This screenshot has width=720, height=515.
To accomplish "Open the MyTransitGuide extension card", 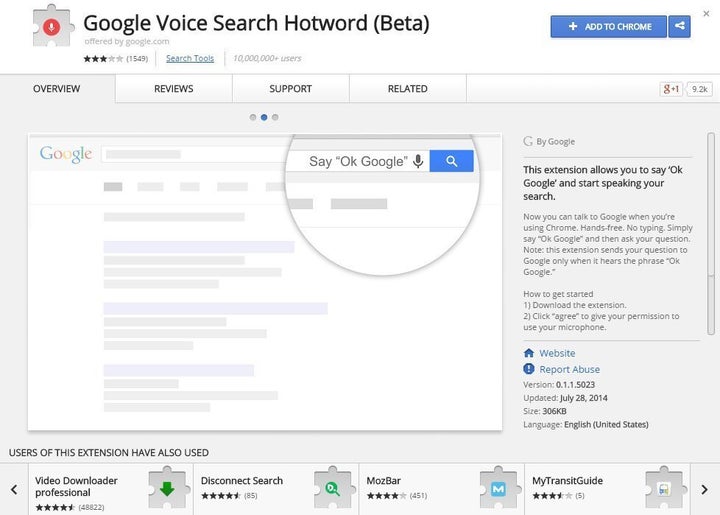I will 608,489.
